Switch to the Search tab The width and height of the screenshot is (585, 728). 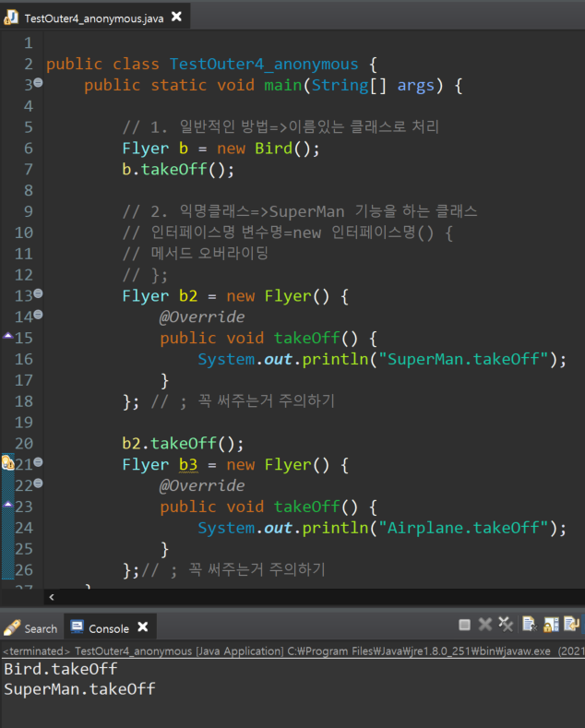[x=30, y=628]
